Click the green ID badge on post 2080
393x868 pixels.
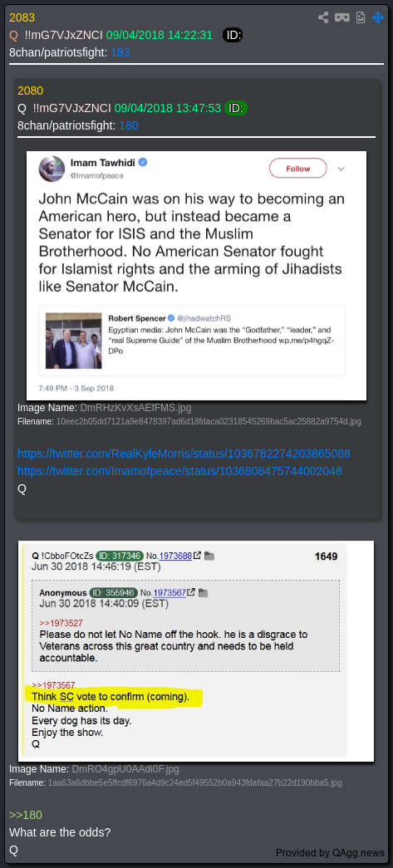point(236,108)
